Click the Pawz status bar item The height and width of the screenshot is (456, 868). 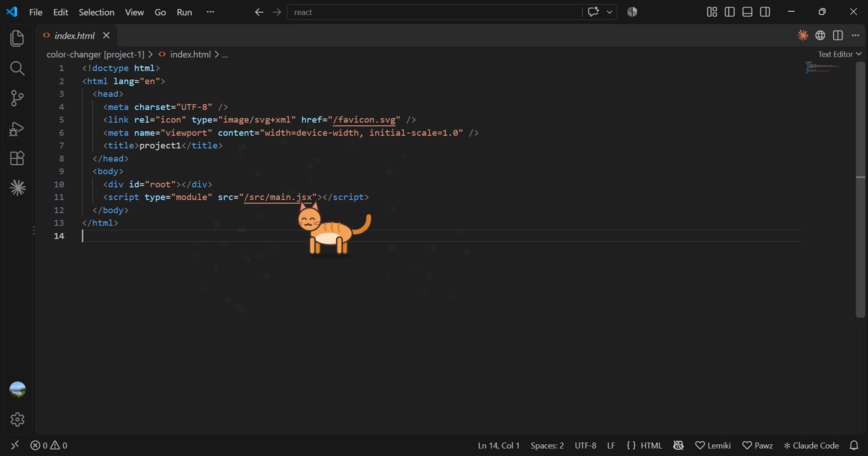[758, 445]
